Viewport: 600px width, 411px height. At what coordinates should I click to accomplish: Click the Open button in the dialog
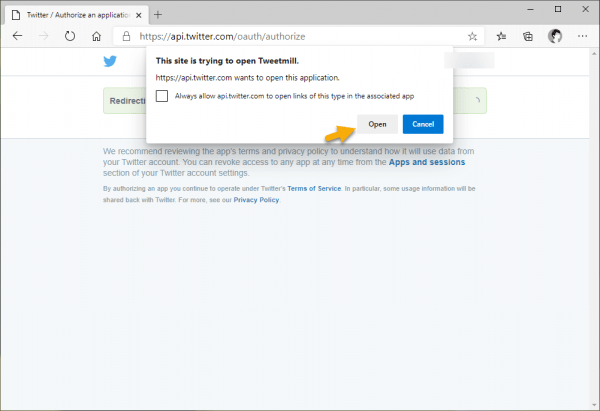[x=377, y=124]
